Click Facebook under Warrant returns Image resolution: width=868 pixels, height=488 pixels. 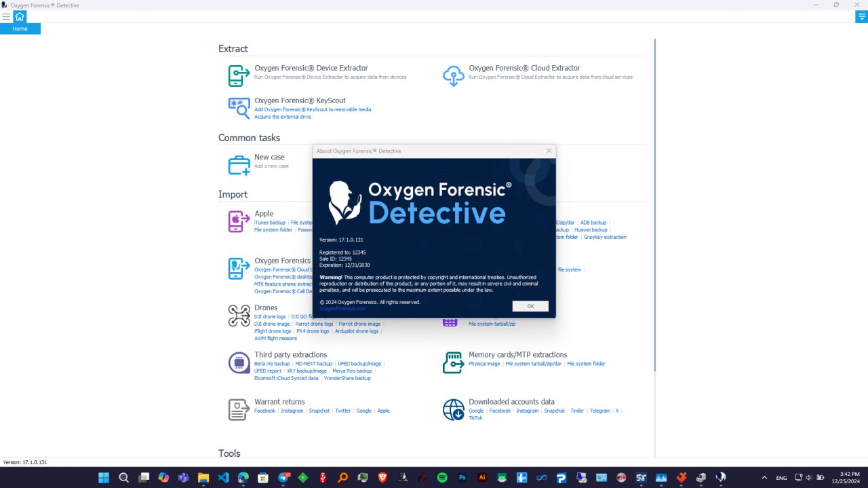(265, 411)
